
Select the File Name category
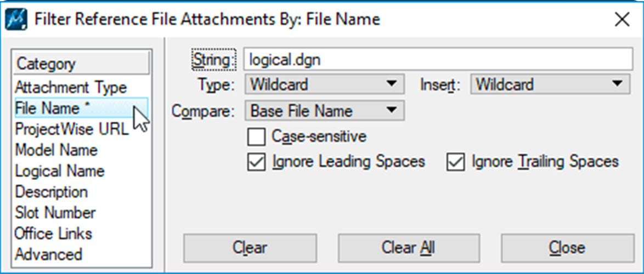pos(53,109)
